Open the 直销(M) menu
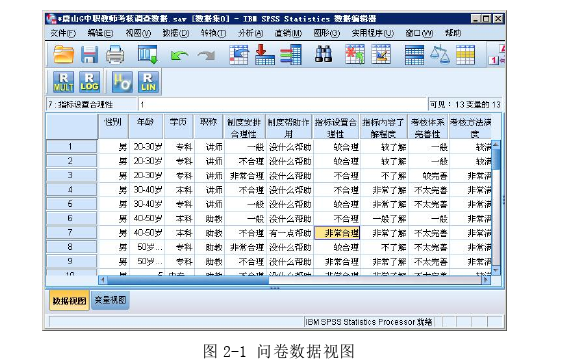This screenshot has height=361, width=564. [x=288, y=33]
